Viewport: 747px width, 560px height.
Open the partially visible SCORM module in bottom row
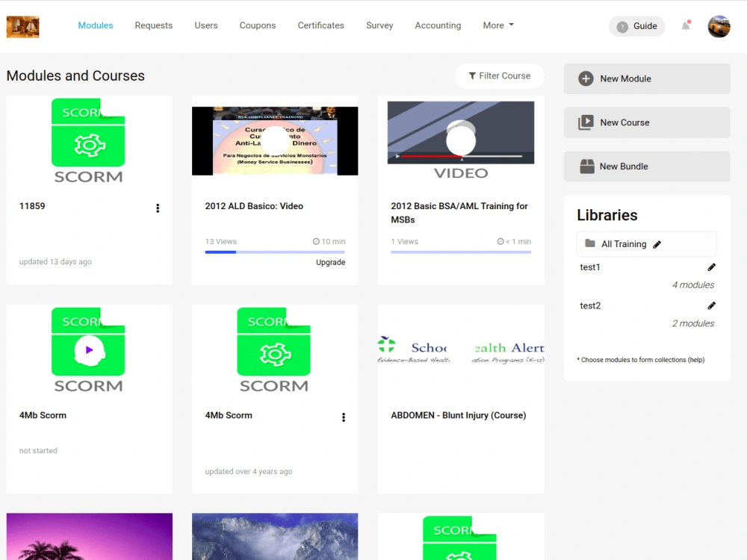click(x=459, y=538)
